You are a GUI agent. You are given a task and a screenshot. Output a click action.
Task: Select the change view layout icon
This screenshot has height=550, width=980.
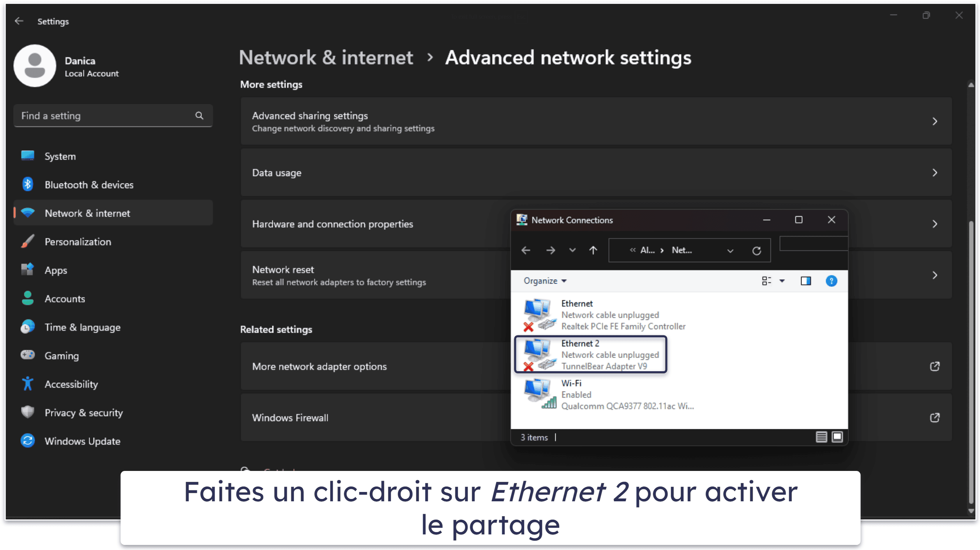point(767,281)
